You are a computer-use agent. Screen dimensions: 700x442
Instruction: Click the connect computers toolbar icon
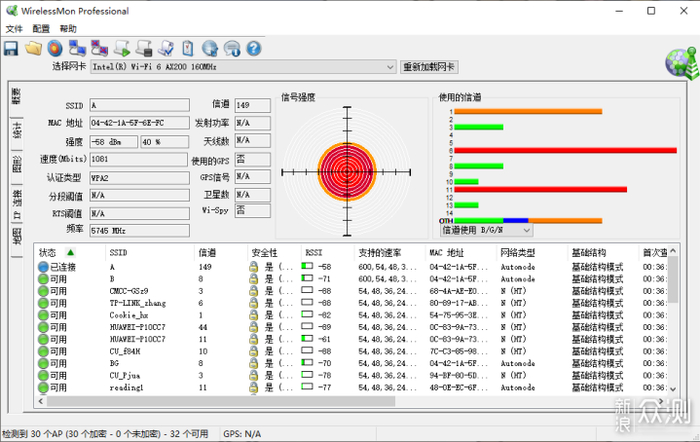click(x=77, y=48)
